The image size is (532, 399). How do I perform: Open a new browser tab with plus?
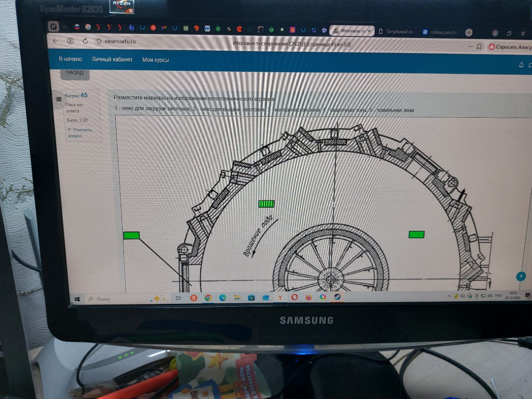(x=469, y=33)
